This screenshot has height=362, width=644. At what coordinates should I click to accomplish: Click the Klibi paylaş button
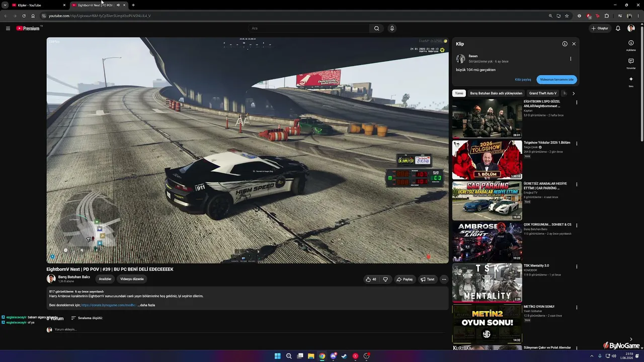coord(523,79)
